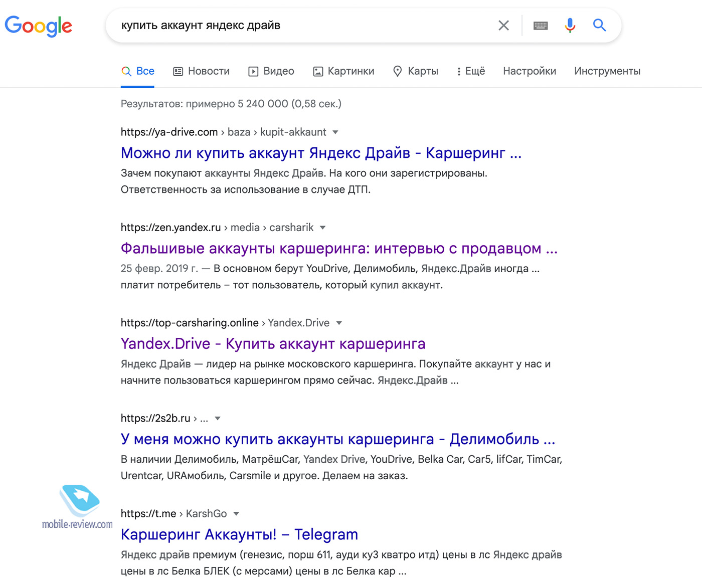Switch to the Новости tab

click(x=202, y=71)
